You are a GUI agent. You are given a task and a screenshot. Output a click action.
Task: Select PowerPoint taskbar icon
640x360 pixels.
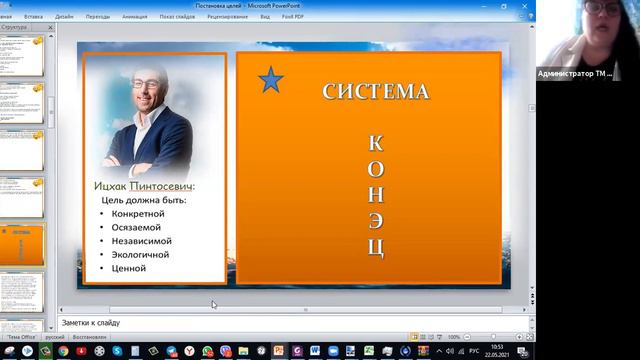click(x=279, y=351)
